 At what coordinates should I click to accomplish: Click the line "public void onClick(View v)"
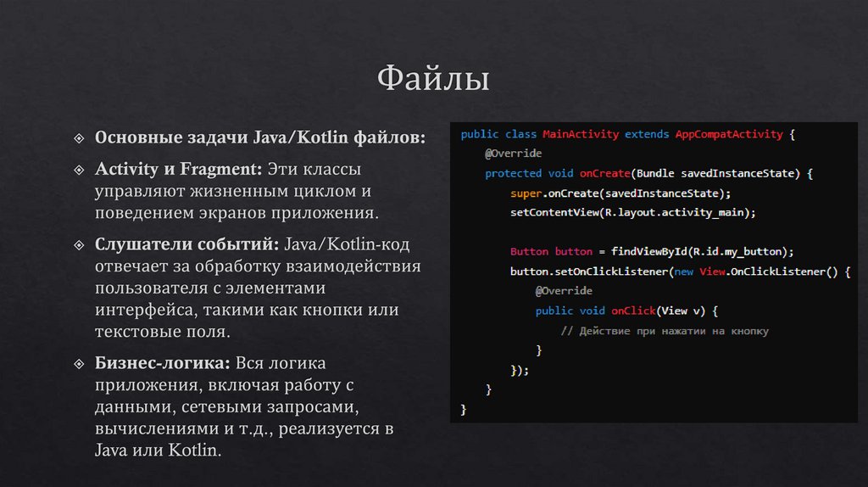626,311
